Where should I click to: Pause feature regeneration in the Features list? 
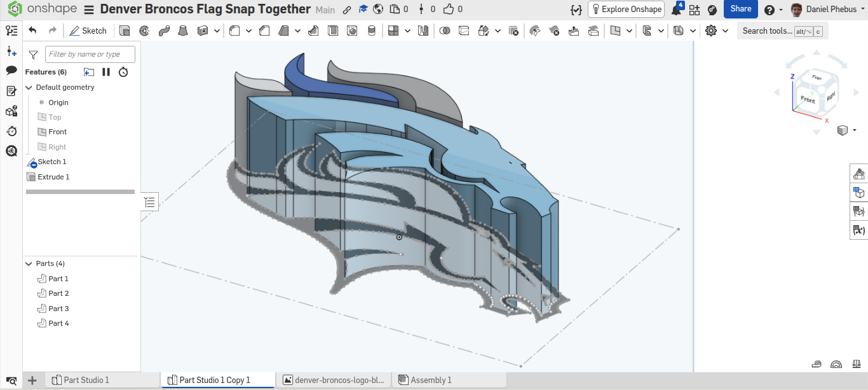click(x=106, y=72)
